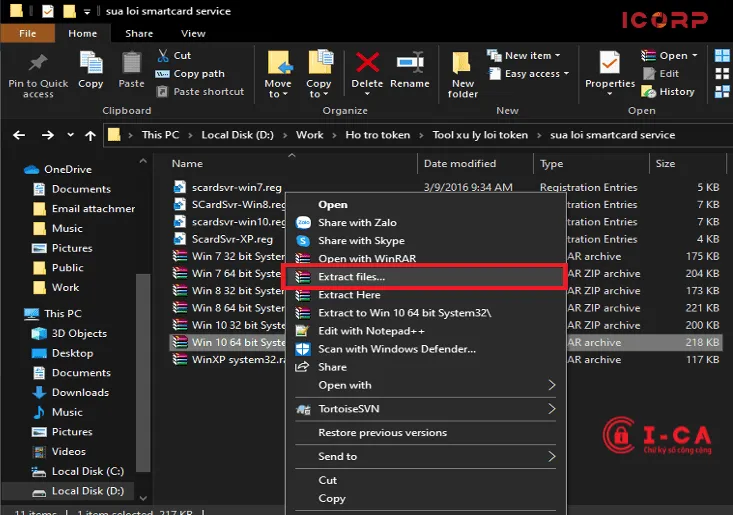This screenshot has width=733, height=515.
Task: Click the Cut scissors in ribbon
Action: point(163,56)
